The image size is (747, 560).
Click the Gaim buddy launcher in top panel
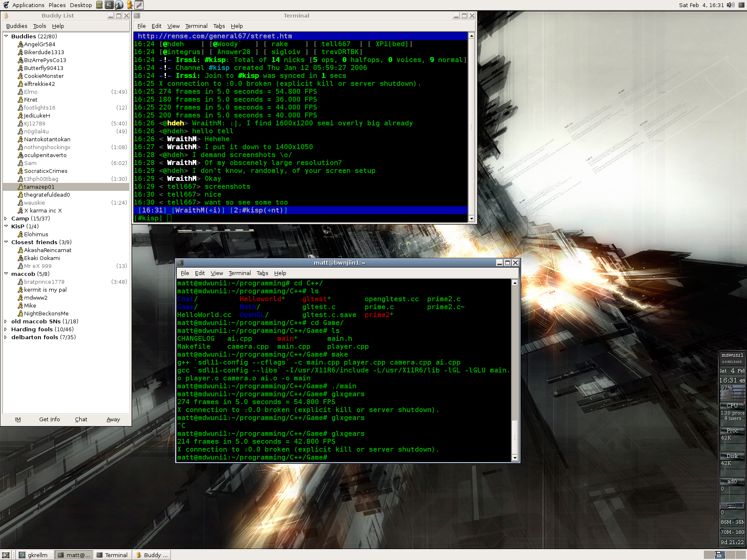(x=130, y=5)
